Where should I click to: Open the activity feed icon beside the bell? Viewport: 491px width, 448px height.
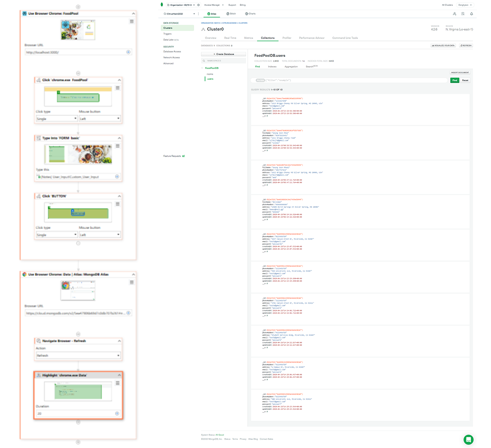click(463, 14)
